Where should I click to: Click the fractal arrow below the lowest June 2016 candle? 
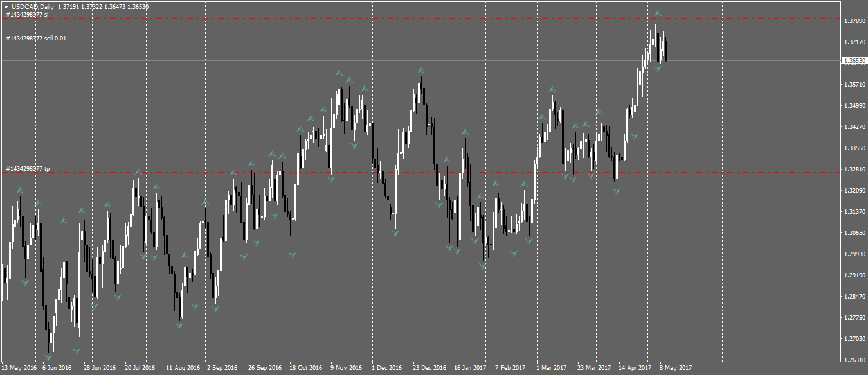(x=48, y=357)
